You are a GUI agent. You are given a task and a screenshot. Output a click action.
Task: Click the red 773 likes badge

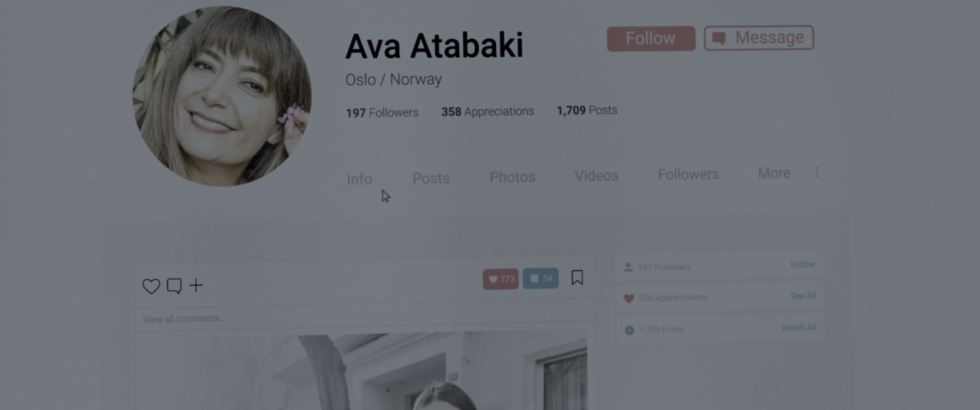(x=501, y=280)
